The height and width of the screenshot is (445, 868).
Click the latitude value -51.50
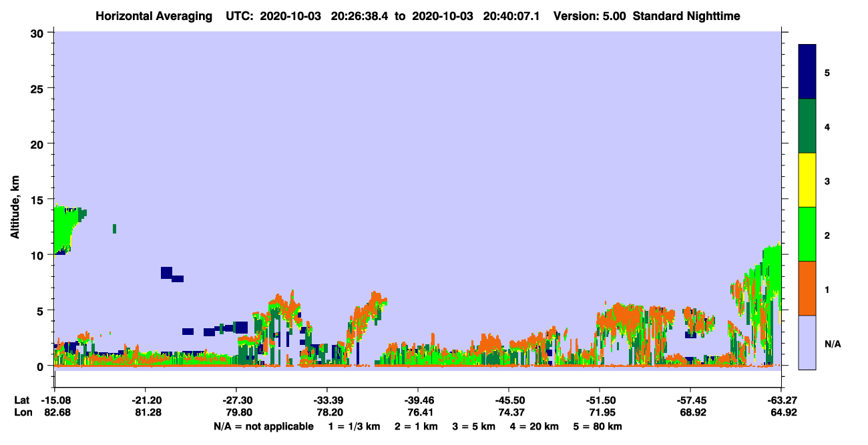[600, 400]
